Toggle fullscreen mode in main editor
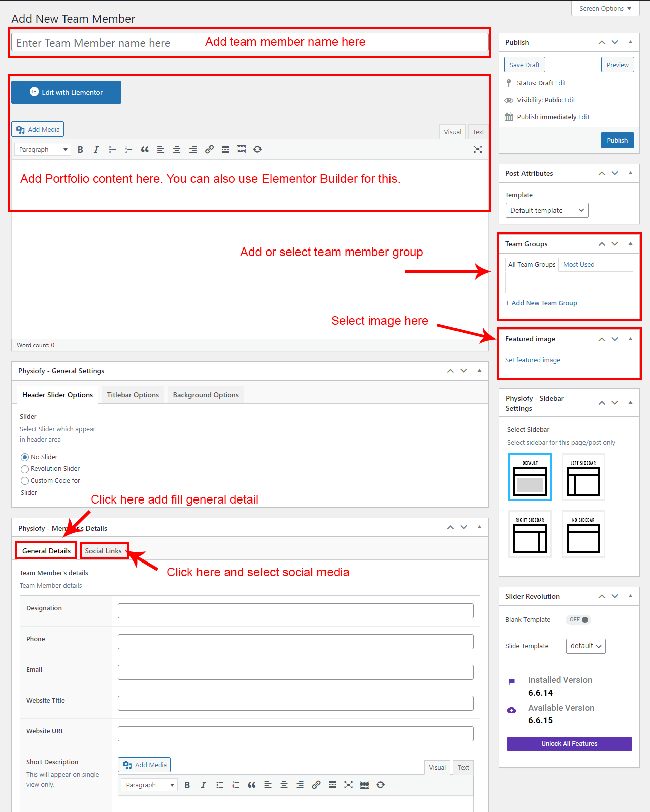This screenshot has height=812, width=650. tap(478, 149)
